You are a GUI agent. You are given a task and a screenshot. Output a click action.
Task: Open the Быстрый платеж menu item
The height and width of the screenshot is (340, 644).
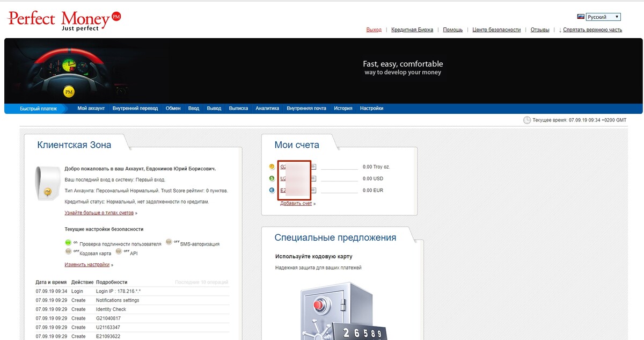click(38, 108)
